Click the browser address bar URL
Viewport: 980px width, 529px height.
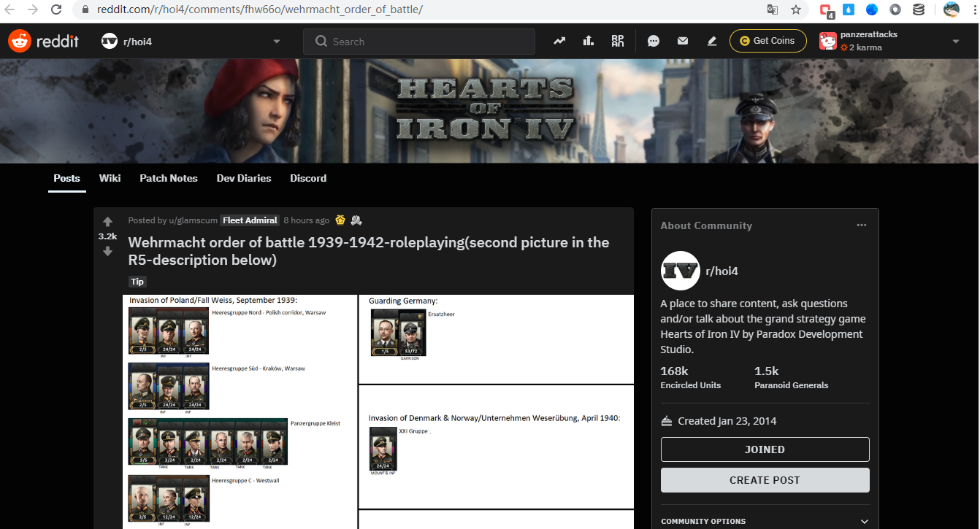point(260,10)
